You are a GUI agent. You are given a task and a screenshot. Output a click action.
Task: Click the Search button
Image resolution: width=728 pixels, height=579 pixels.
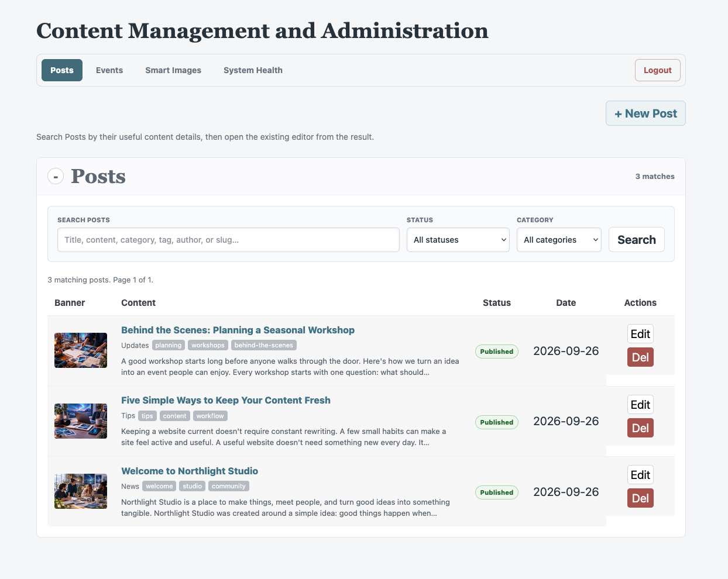(x=637, y=240)
